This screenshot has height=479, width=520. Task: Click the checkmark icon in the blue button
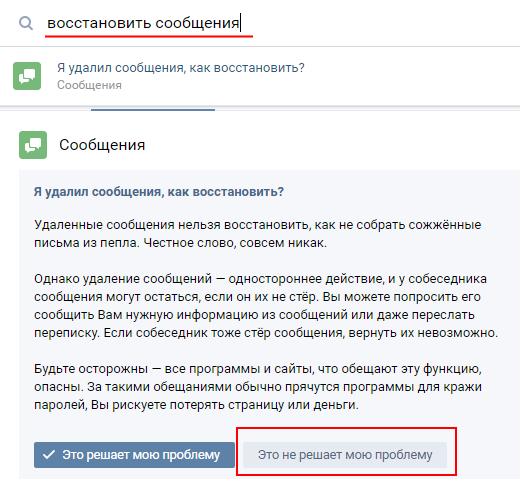pyautogui.click(x=49, y=455)
